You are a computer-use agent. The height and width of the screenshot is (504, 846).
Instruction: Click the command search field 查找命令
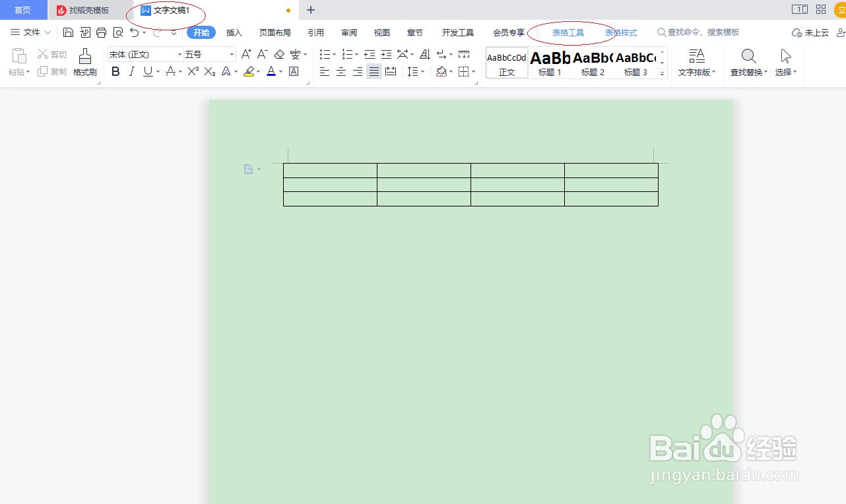coord(698,32)
